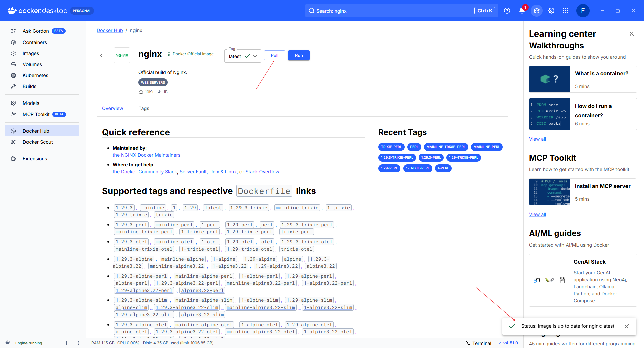The image size is (644, 348).
Task: Open the Terminal from status bar
Action: pos(479,343)
